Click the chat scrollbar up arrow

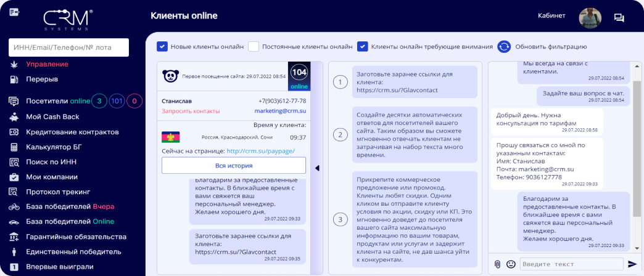(637, 66)
